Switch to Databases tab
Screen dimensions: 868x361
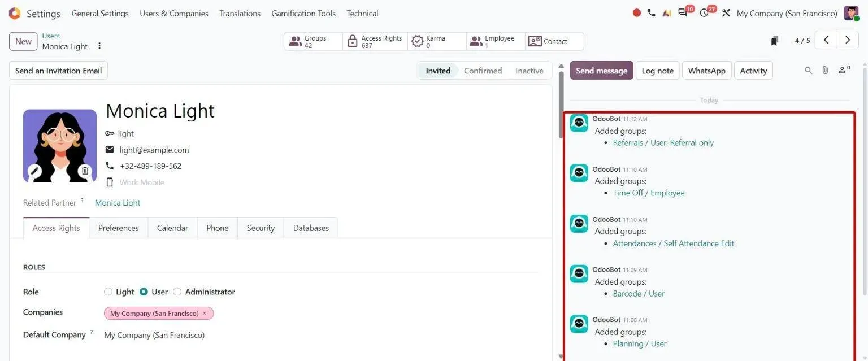(311, 228)
